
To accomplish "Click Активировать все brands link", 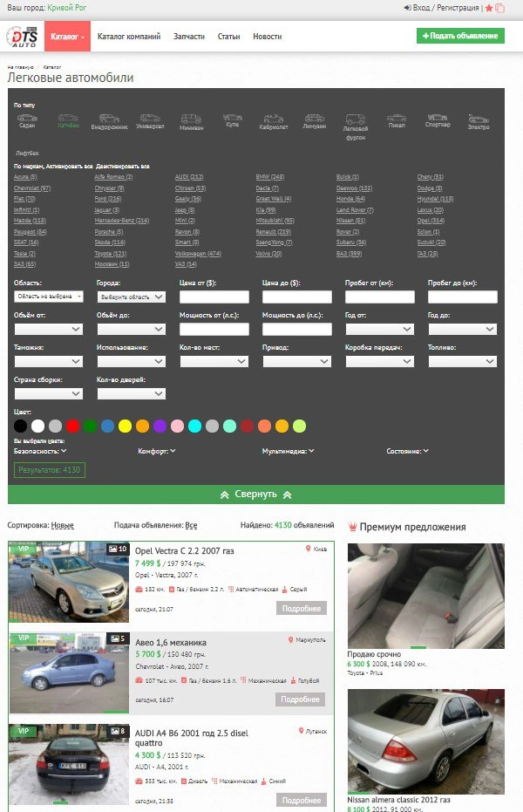I will (x=70, y=167).
